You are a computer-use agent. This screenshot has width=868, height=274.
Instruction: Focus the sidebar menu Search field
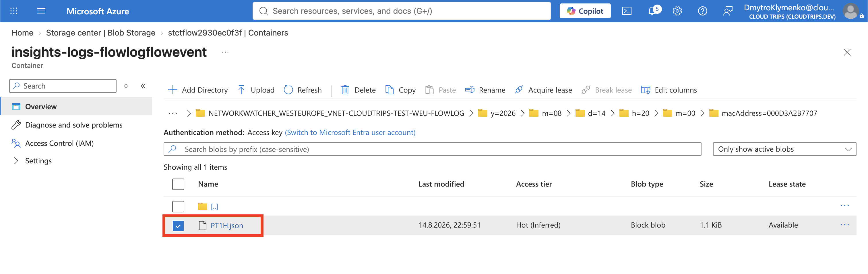point(63,86)
